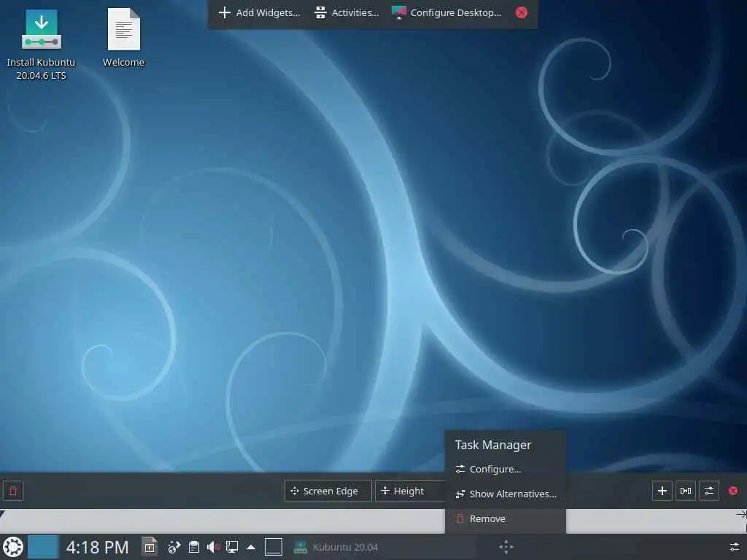Click Add Widgets in top toolbar
The image size is (747, 560).
pyautogui.click(x=259, y=13)
